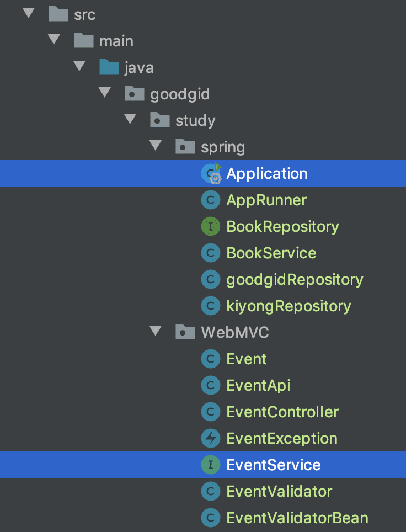Click the Application Spring Boot class icon
Viewport: 406px width, 532px height.
point(211,173)
